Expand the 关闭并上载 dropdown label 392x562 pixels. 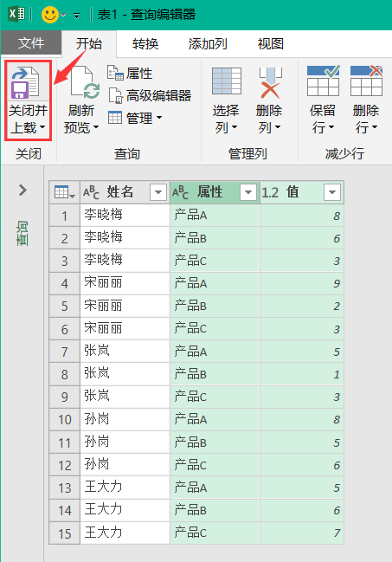click(x=28, y=119)
